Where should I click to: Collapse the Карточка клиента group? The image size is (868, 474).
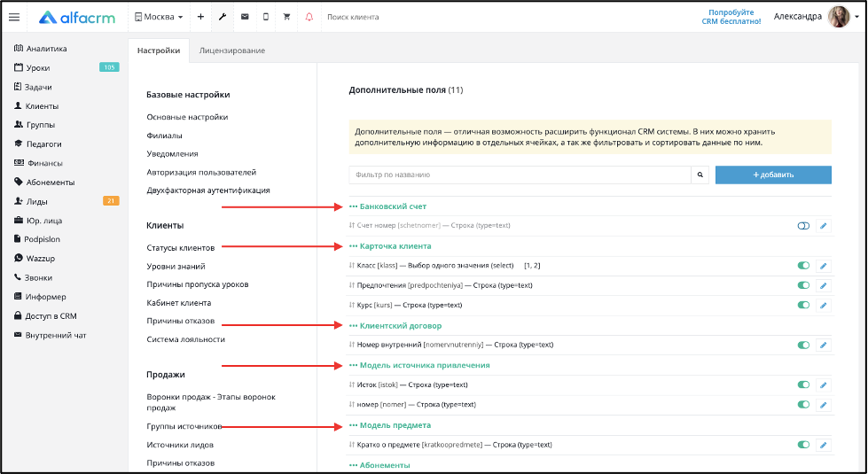390,246
